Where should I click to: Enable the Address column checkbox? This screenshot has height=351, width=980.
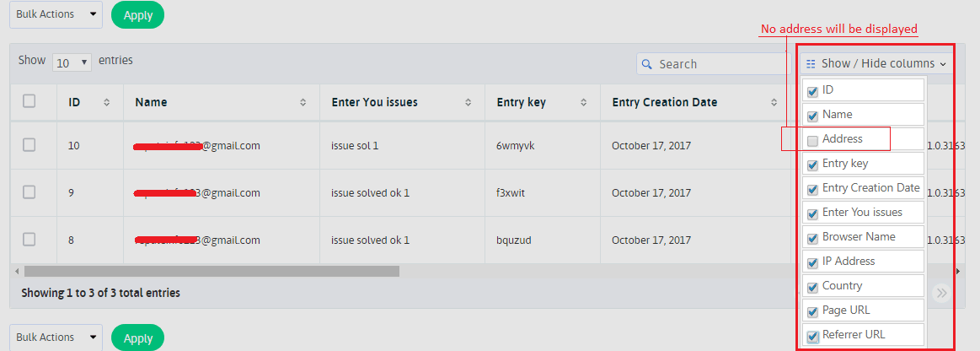(x=812, y=140)
